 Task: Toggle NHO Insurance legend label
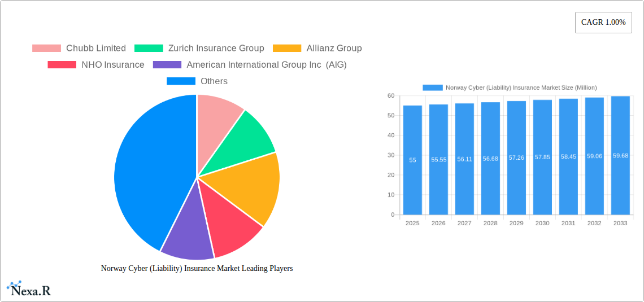click(x=113, y=65)
